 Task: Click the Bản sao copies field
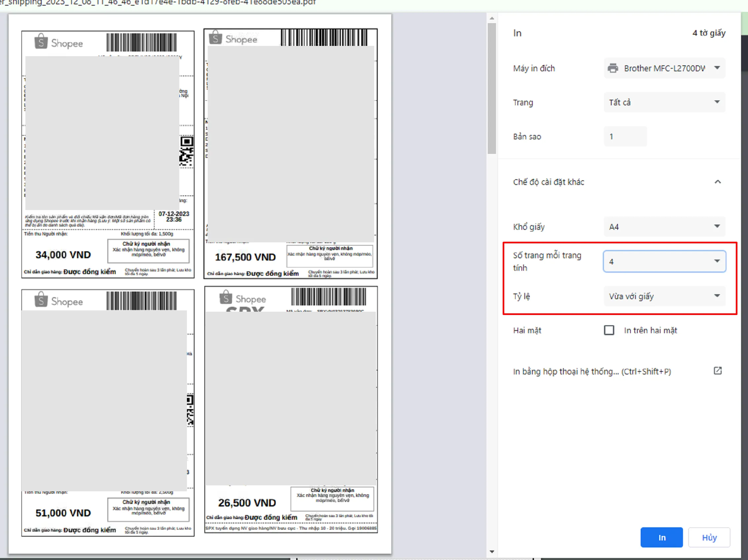[625, 136]
